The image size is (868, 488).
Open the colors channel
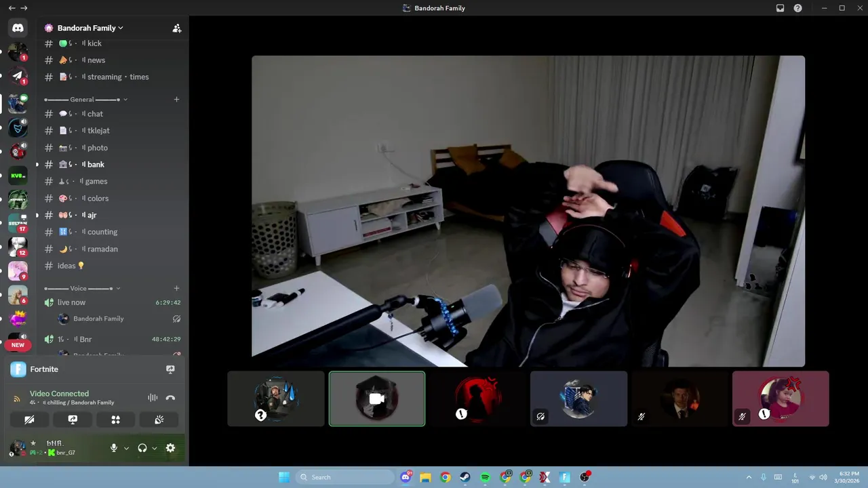click(x=113, y=199)
